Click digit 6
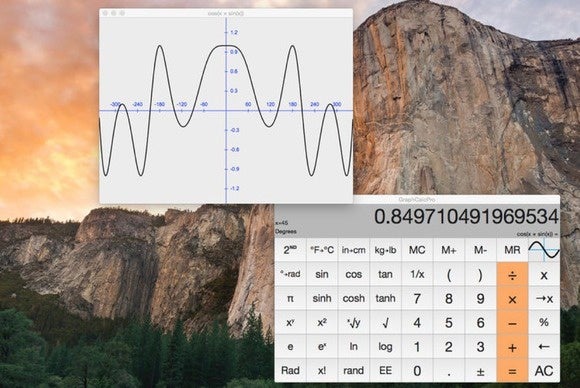The height and width of the screenshot is (388, 580). (x=480, y=323)
